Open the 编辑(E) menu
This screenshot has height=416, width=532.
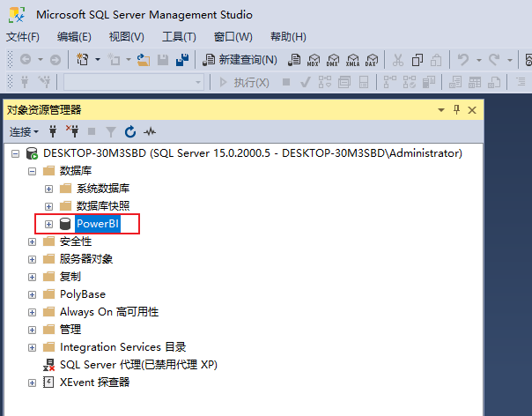(74, 37)
